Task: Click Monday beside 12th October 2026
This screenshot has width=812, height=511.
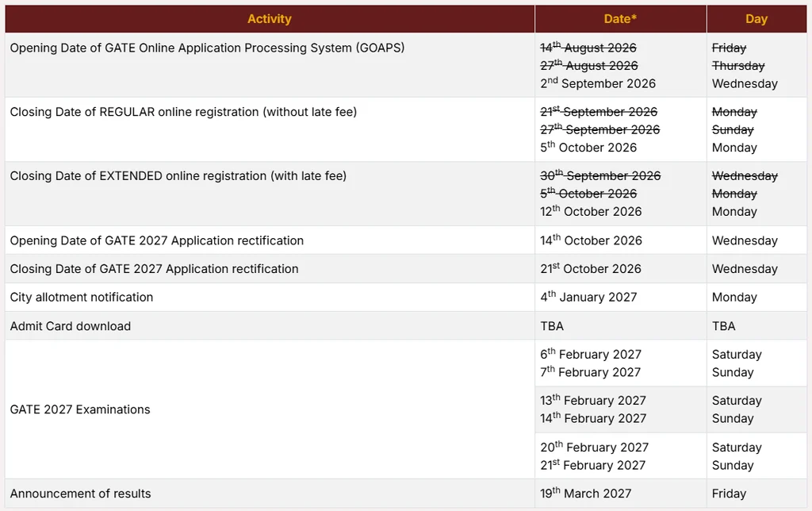Action: [x=734, y=211]
